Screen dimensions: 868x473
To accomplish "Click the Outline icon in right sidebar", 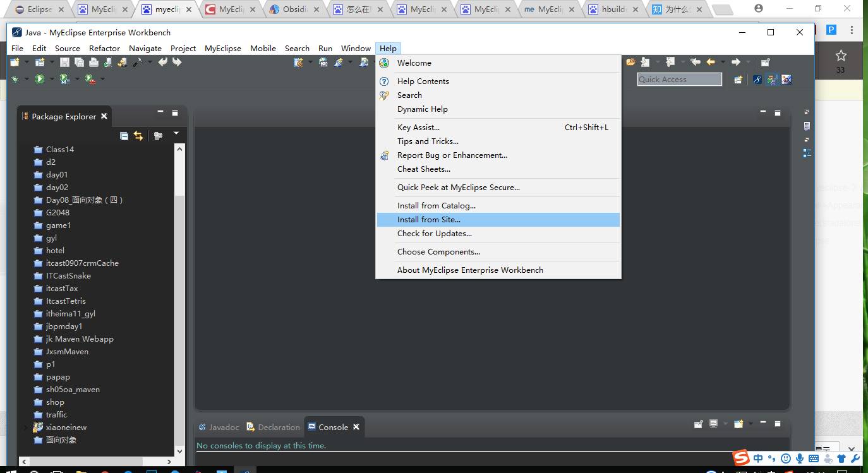I will pos(807,153).
